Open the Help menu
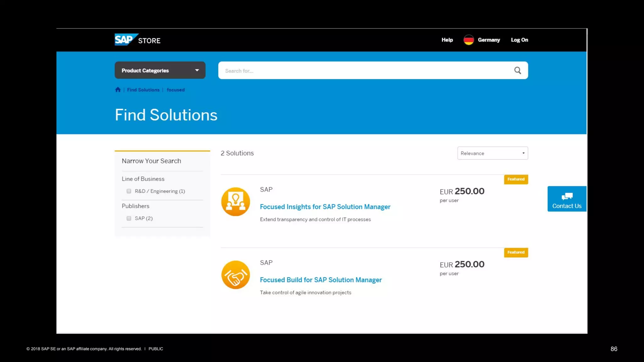The height and width of the screenshot is (362, 644). 447,40
